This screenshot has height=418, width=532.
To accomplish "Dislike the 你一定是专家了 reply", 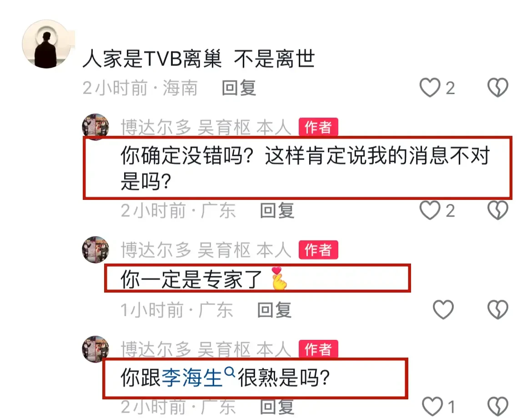I will pyautogui.click(x=498, y=309).
